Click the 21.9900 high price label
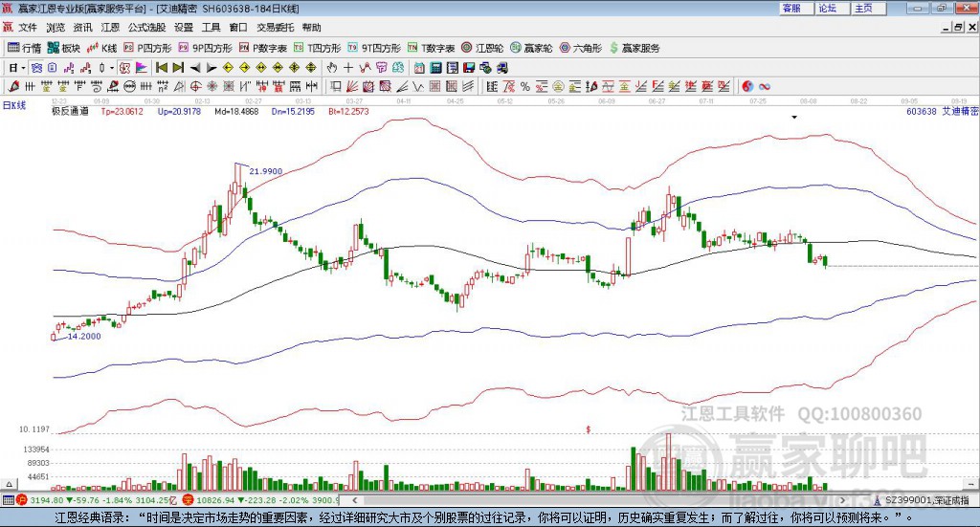 [x=266, y=171]
